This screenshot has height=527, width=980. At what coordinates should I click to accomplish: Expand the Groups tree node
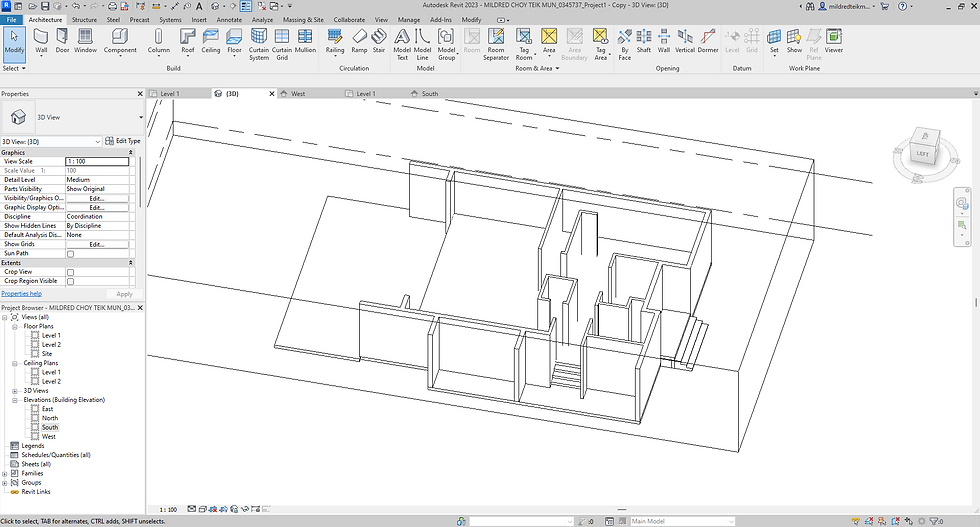click(x=5, y=483)
